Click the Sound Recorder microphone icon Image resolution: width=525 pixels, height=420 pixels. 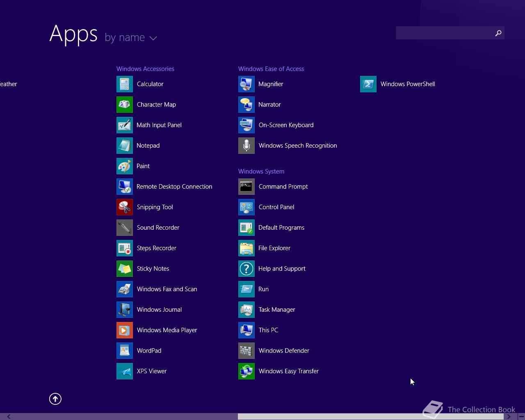[x=125, y=228]
